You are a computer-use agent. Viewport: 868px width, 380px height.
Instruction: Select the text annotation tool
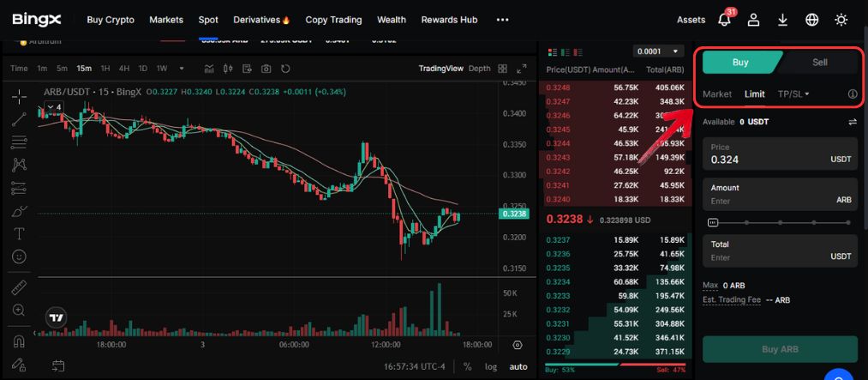(20, 234)
